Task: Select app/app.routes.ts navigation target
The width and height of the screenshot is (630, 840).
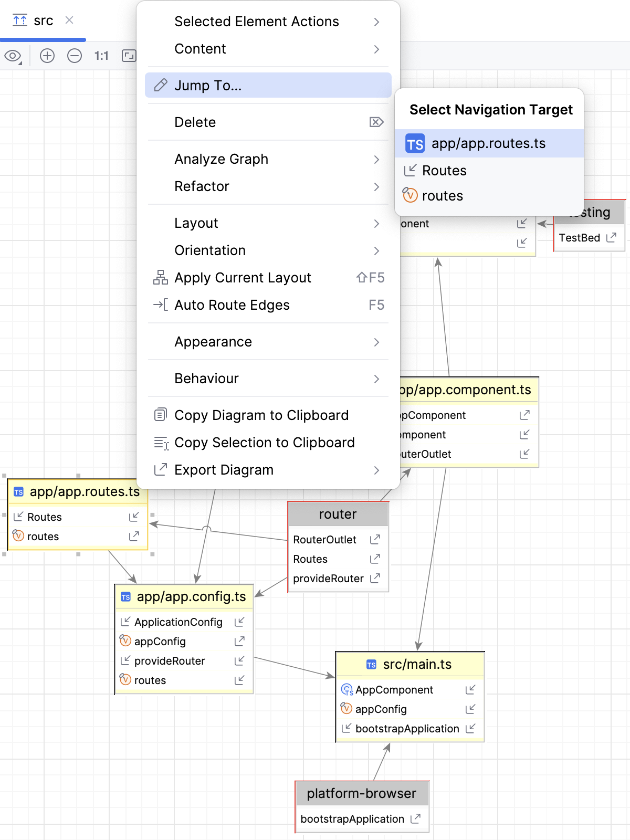Action: [489, 143]
